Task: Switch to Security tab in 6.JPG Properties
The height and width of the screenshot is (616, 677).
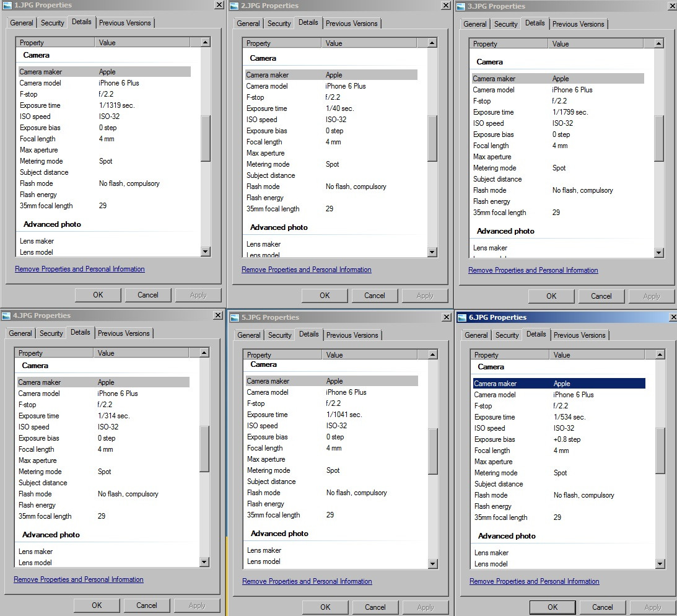Action: (x=507, y=335)
